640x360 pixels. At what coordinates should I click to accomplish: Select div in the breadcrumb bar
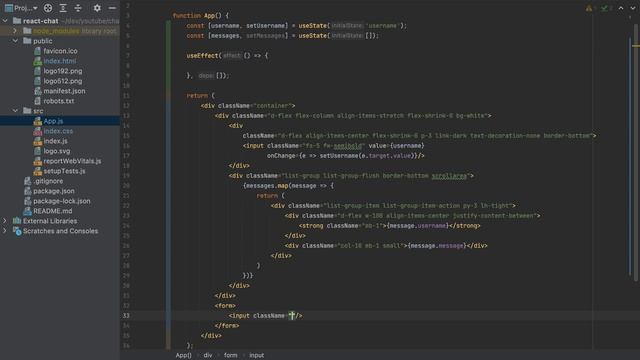(208, 355)
